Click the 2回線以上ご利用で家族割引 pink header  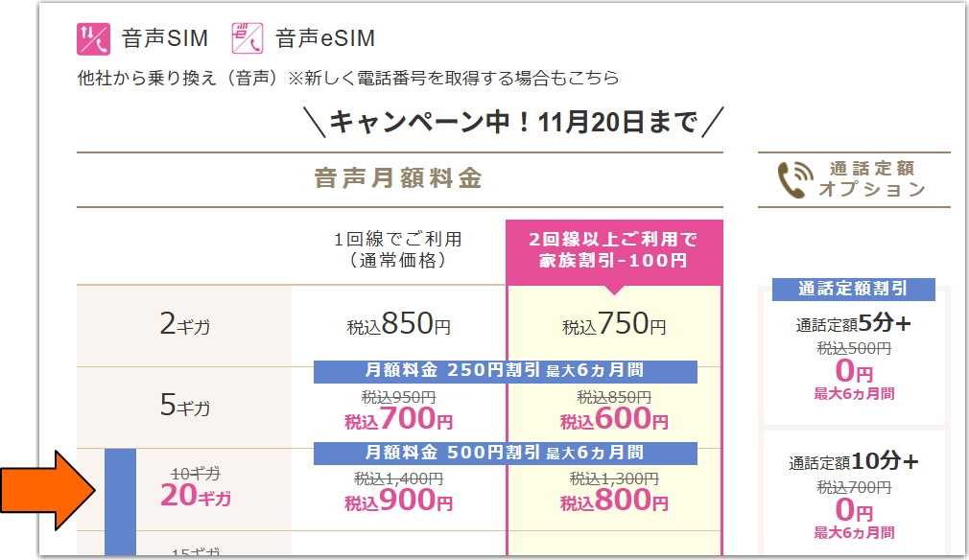pos(614,250)
